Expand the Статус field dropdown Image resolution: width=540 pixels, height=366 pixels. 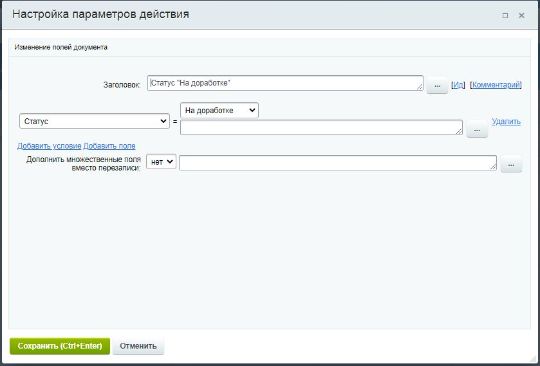click(x=94, y=121)
